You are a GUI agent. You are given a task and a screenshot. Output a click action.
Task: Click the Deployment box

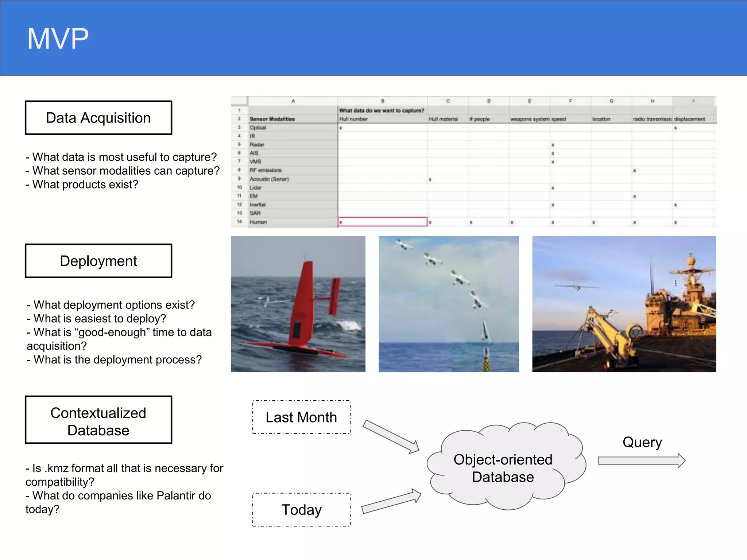98,261
